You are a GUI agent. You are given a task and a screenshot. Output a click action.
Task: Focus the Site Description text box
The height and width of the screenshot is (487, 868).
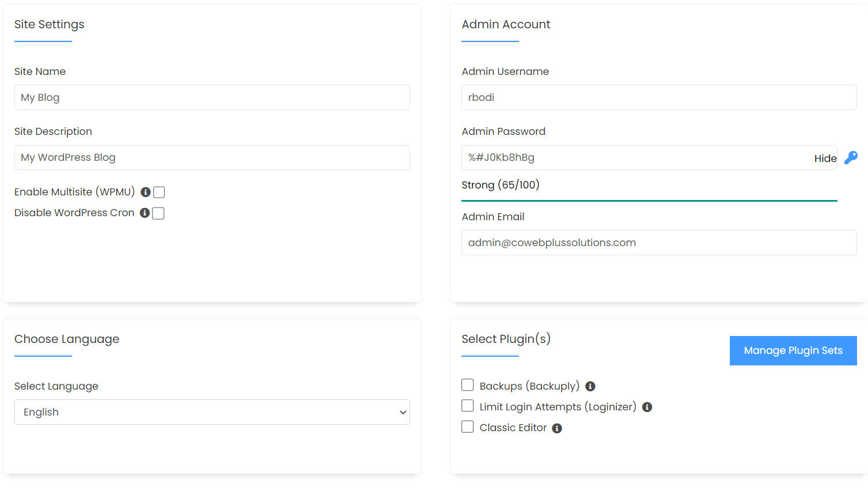(x=212, y=157)
